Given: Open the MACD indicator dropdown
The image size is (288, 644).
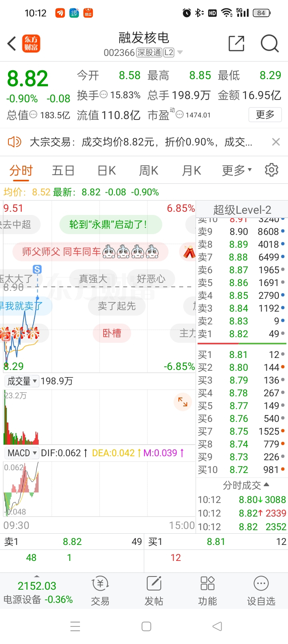Looking at the screenshot, I should (x=22, y=453).
